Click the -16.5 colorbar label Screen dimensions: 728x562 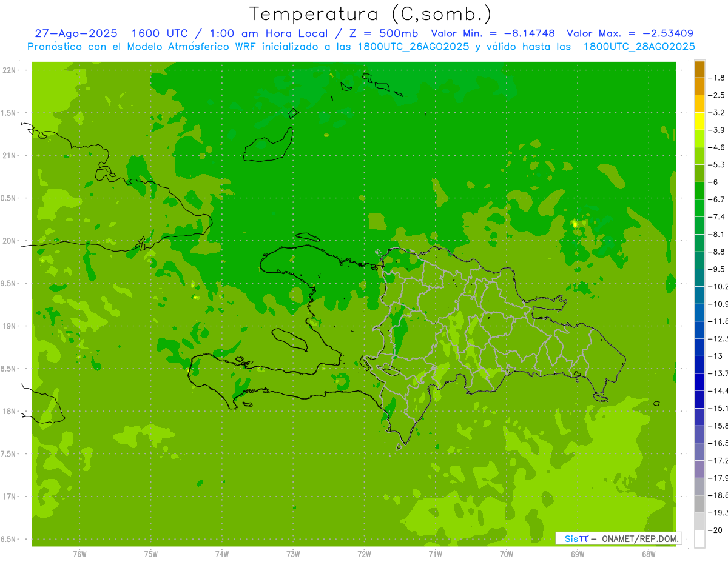click(x=718, y=443)
